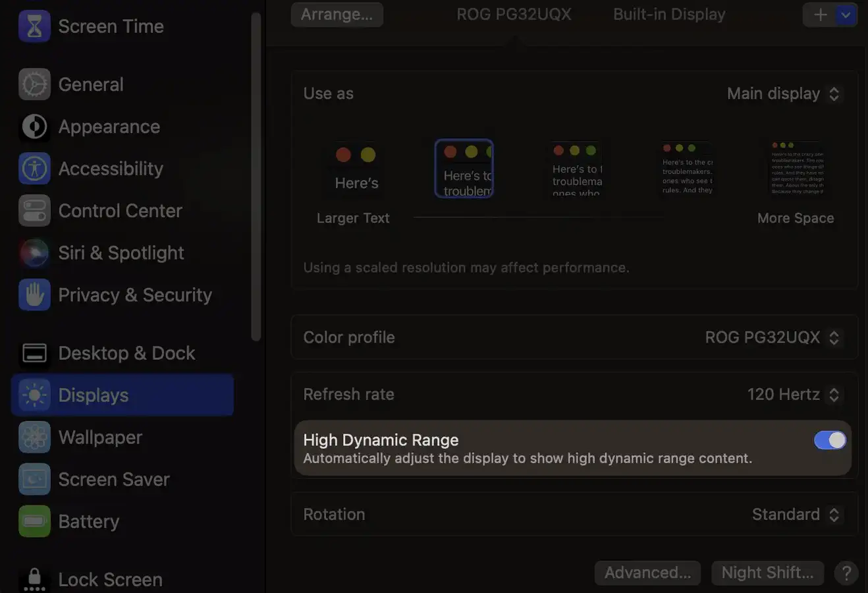Viewport: 868px width, 593px height.
Task: Click the Night Shift... button
Action: pos(767,573)
